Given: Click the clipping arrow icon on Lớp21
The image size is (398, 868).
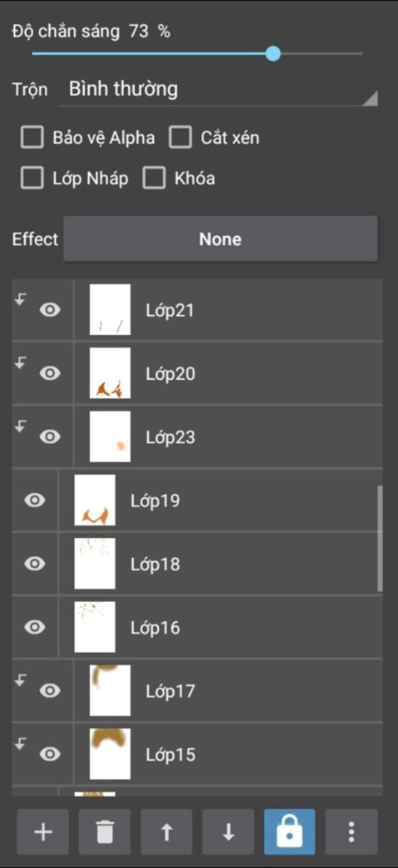Looking at the screenshot, I should pyautogui.click(x=20, y=299).
